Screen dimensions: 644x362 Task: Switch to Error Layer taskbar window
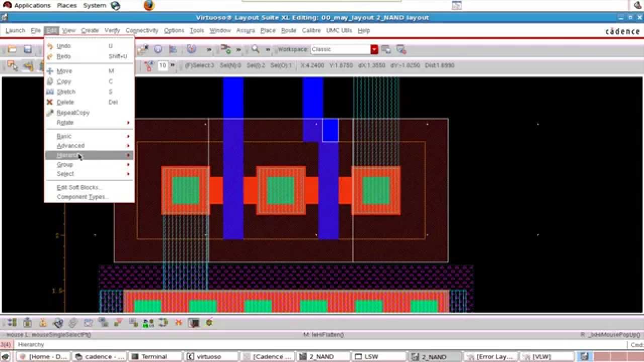tap(492, 356)
